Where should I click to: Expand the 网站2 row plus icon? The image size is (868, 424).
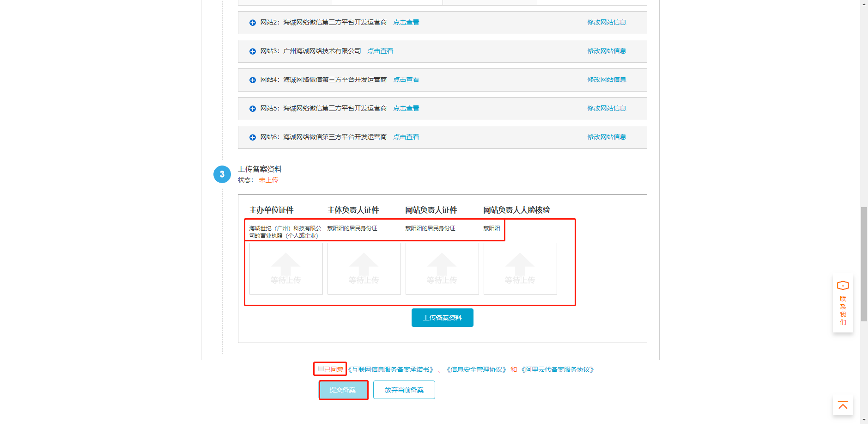(x=253, y=23)
